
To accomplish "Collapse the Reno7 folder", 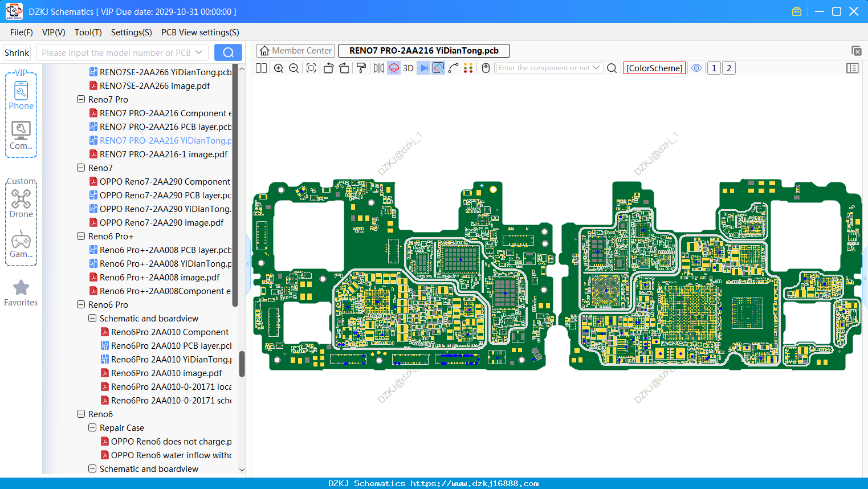I will [x=81, y=168].
